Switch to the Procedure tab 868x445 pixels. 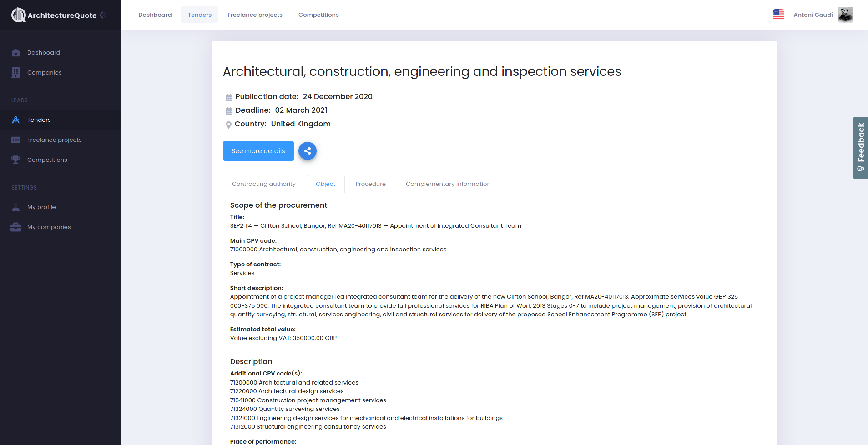point(370,184)
